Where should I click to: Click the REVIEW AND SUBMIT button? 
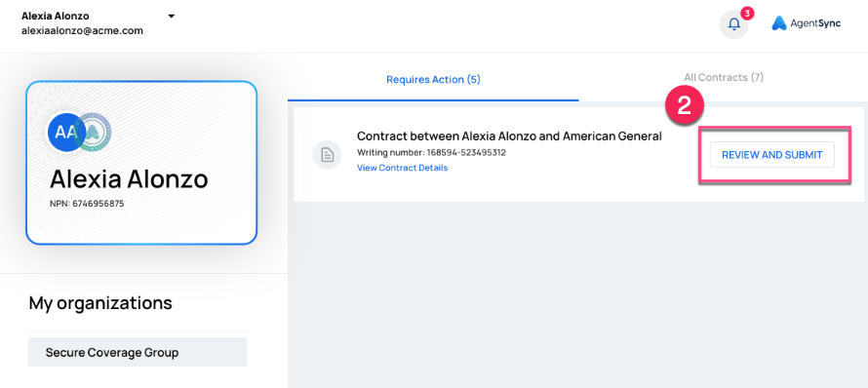point(772,155)
